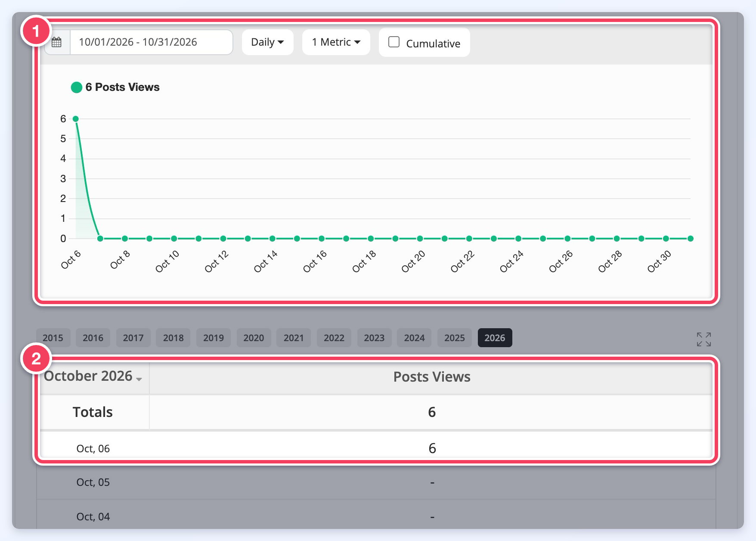Image resolution: width=756 pixels, height=541 pixels.
Task: Select the Oct, 04 table row label
Action: [93, 517]
